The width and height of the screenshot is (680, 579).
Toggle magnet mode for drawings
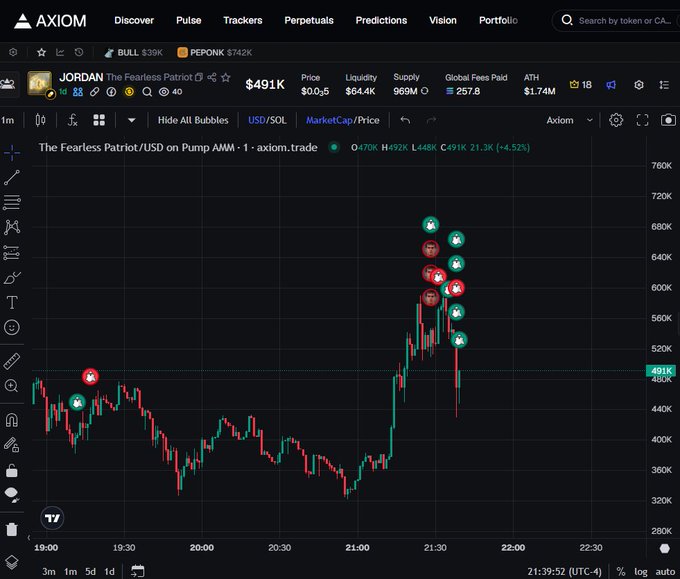[12, 420]
